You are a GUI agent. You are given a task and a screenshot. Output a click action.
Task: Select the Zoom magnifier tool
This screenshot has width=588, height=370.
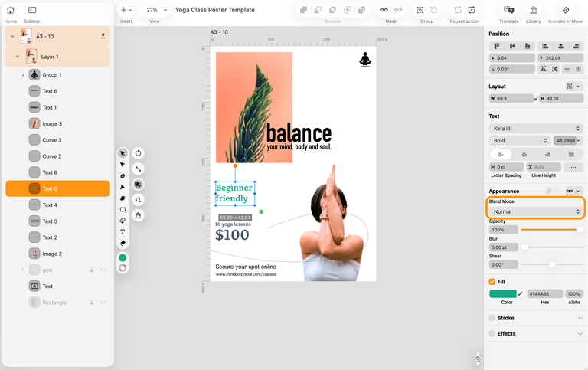(x=139, y=200)
